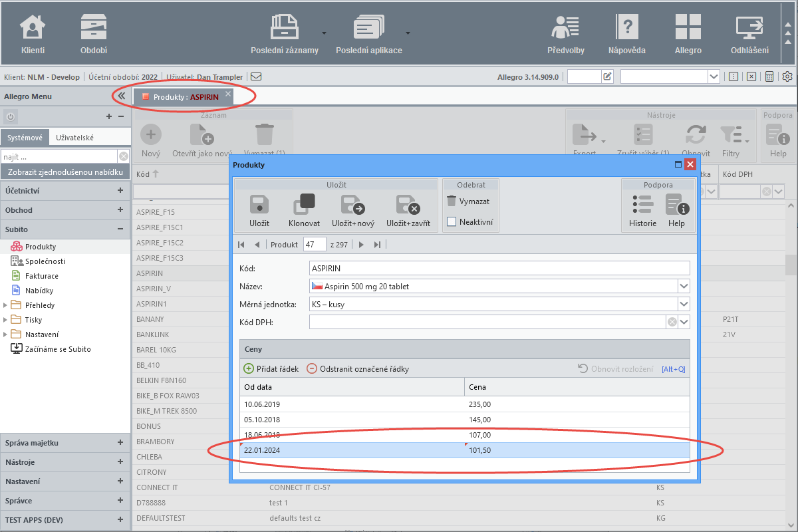Click the Vymazat trash icon in dialog
Viewport: 798px width, 532px height.
click(452, 201)
